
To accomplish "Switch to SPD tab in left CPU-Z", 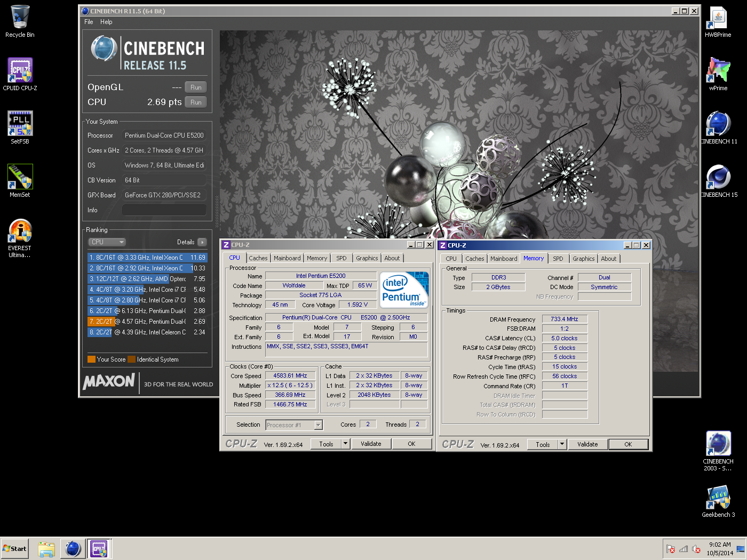I will (341, 258).
